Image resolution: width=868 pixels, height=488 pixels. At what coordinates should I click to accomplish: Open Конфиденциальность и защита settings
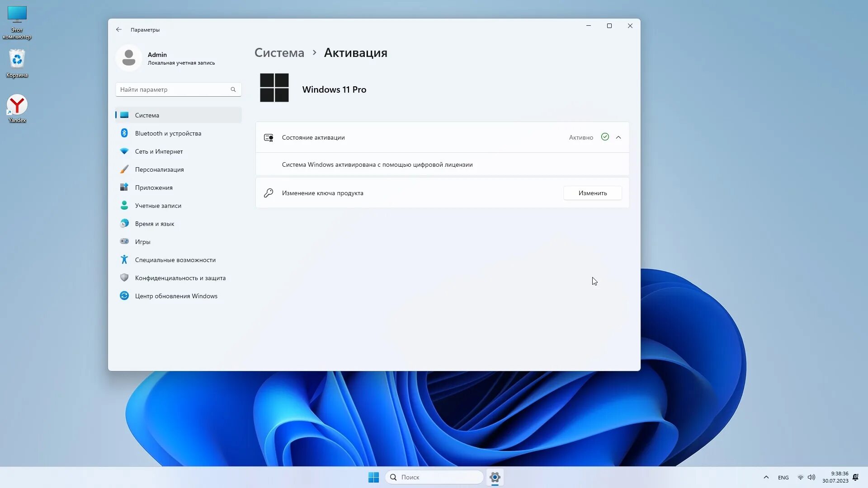pos(180,277)
